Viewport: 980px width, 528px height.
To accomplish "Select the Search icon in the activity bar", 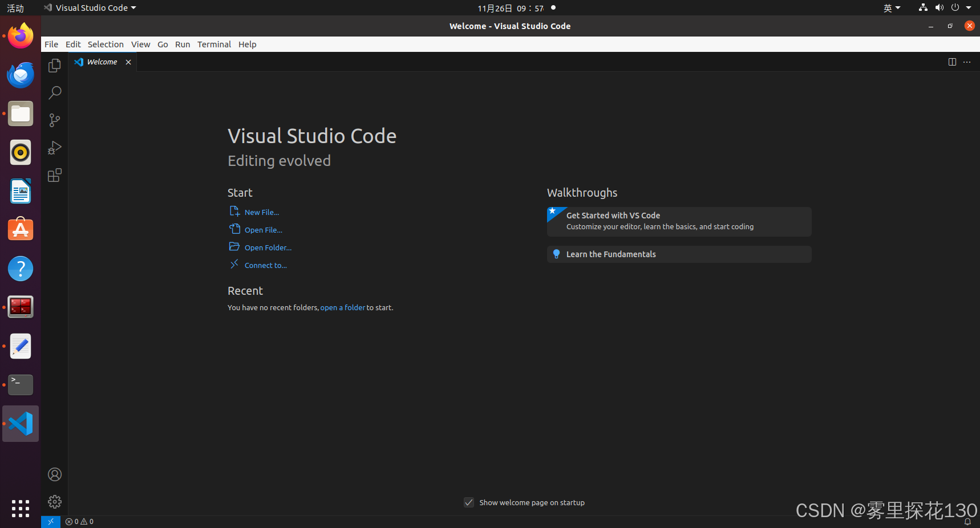I will [54, 93].
